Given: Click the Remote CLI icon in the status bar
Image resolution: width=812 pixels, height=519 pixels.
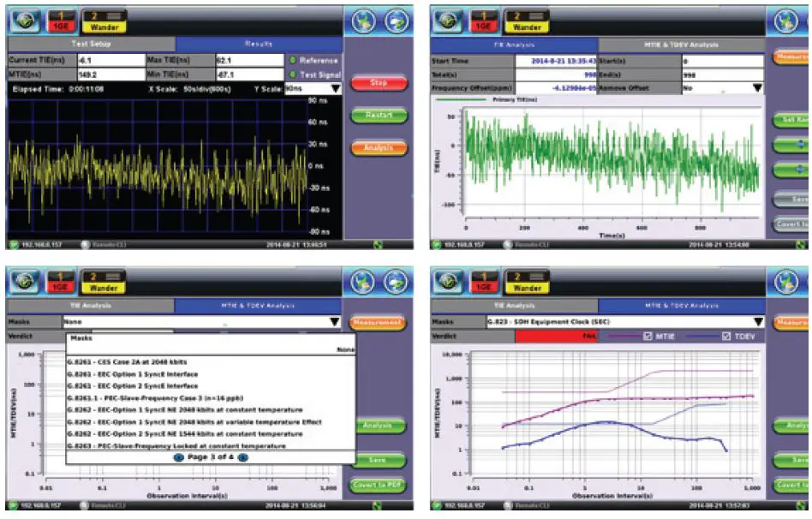Looking at the screenshot, I should point(84,246).
